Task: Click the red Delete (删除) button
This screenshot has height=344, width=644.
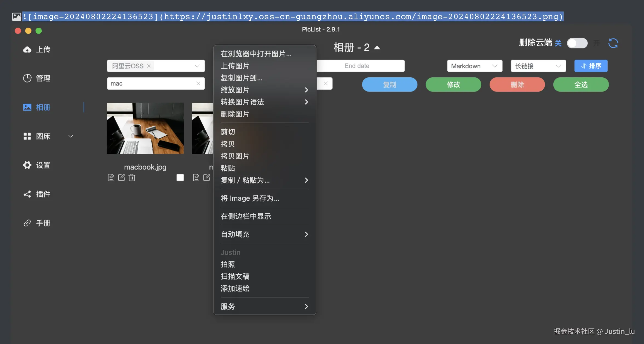Action: (517, 84)
